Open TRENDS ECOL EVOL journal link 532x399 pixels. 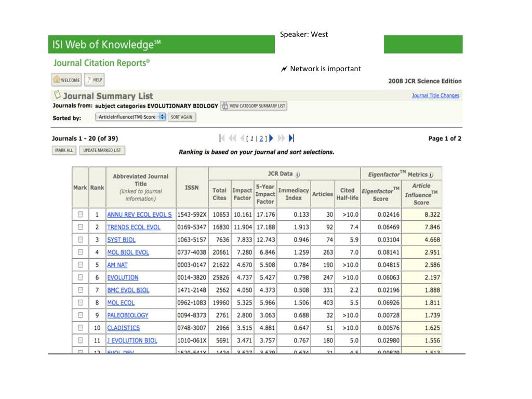pos(134,228)
